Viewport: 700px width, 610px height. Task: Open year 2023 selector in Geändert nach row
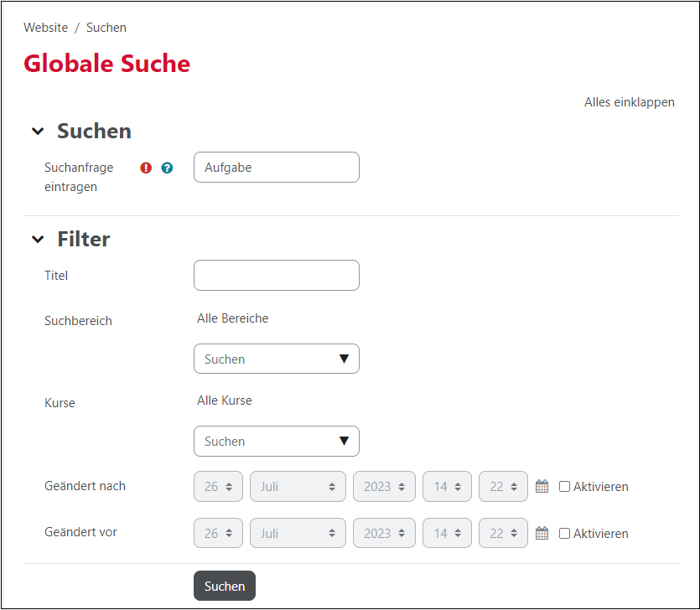pos(385,486)
